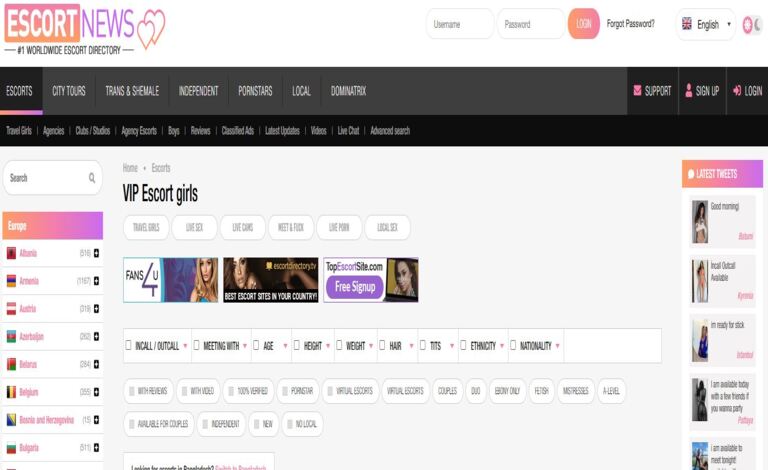Tick the Age filter checkbox
The image size is (768, 470).
[x=256, y=346]
